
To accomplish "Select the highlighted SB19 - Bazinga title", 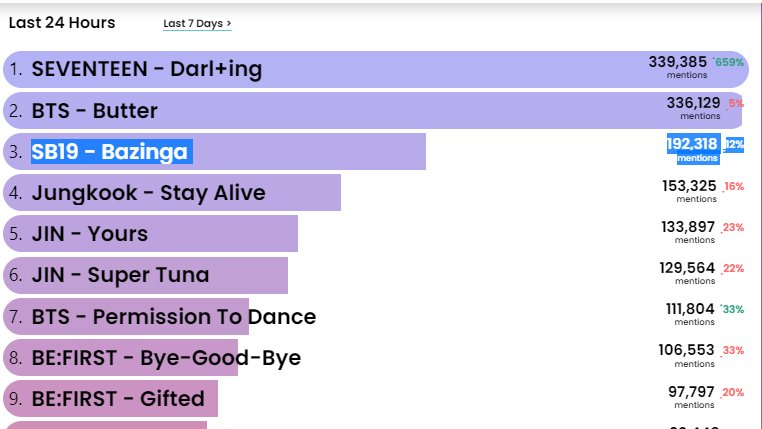I will [112, 152].
